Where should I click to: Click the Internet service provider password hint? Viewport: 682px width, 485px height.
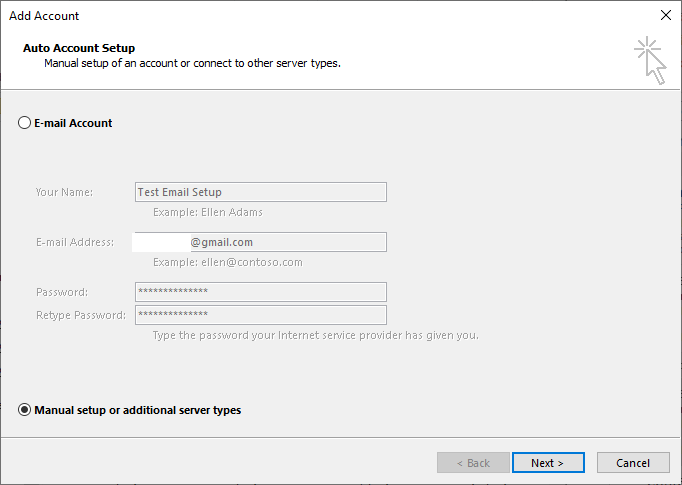315,335
